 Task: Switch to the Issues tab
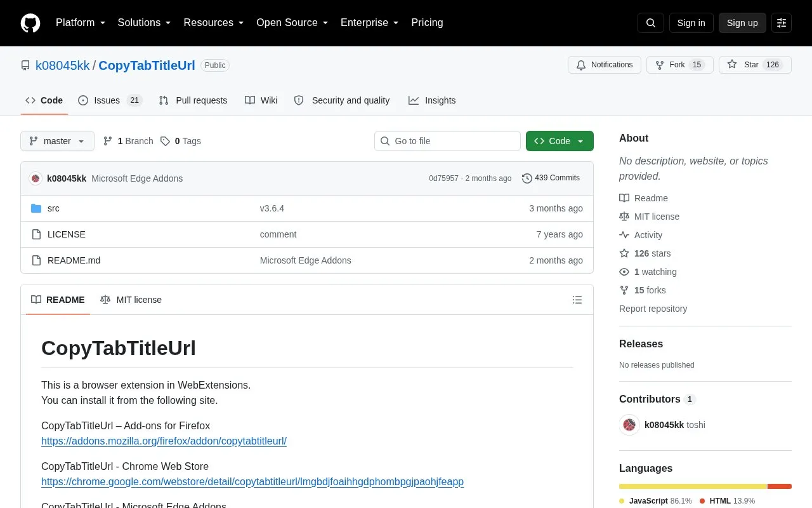pyautogui.click(x=110, y=100)
